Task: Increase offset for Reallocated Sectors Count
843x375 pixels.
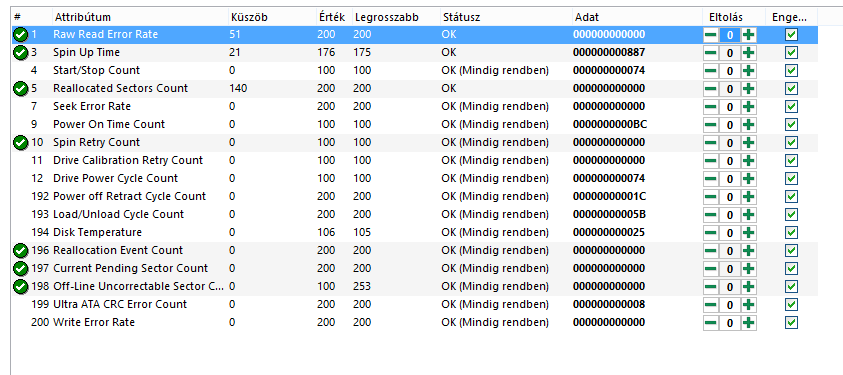Action: pyautogui.click(x=748, y=89)
